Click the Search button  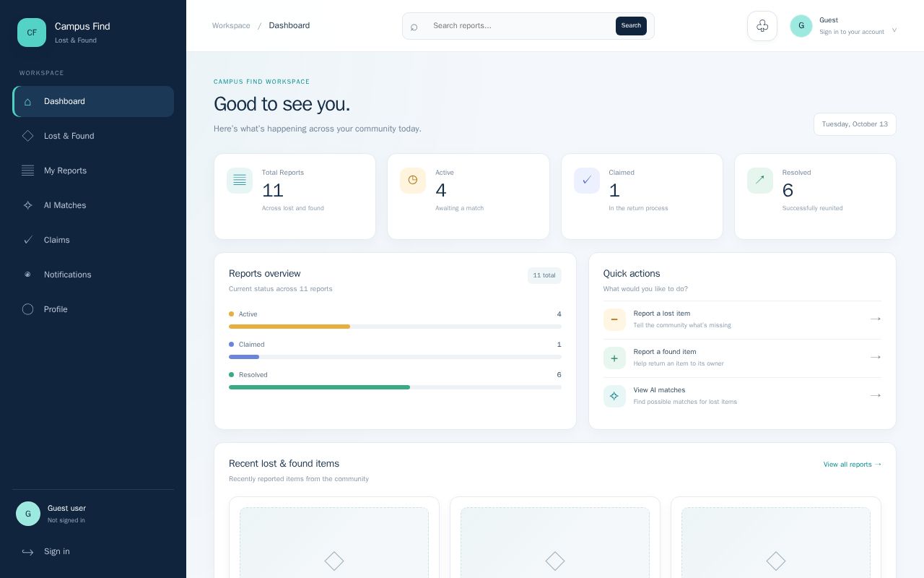tap(631, 25)
